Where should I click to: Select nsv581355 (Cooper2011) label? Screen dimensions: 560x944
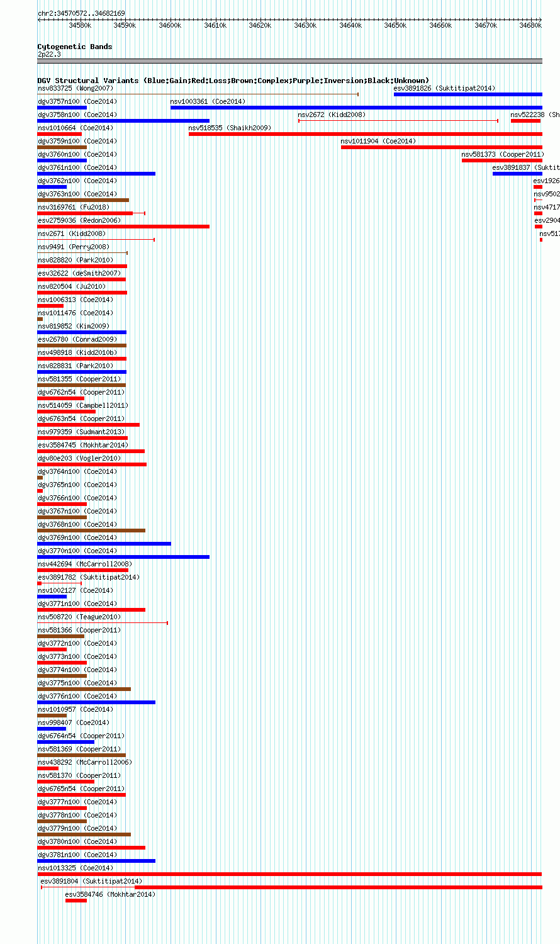point(79,379)
